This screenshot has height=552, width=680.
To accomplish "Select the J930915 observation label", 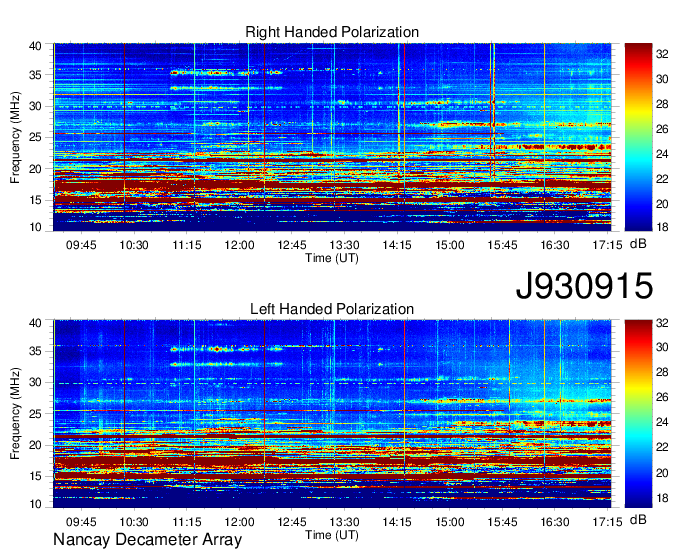I will (584, 286).
